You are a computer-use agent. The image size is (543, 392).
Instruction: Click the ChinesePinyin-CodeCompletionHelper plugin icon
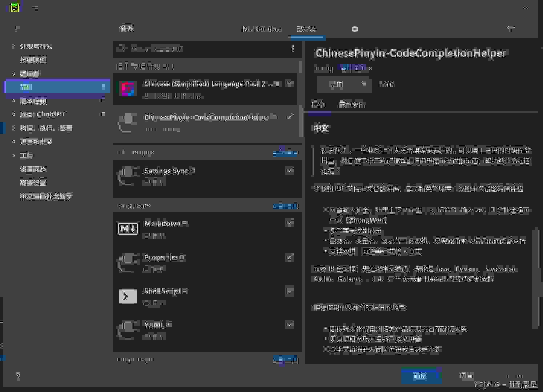(x=128, y=123)
